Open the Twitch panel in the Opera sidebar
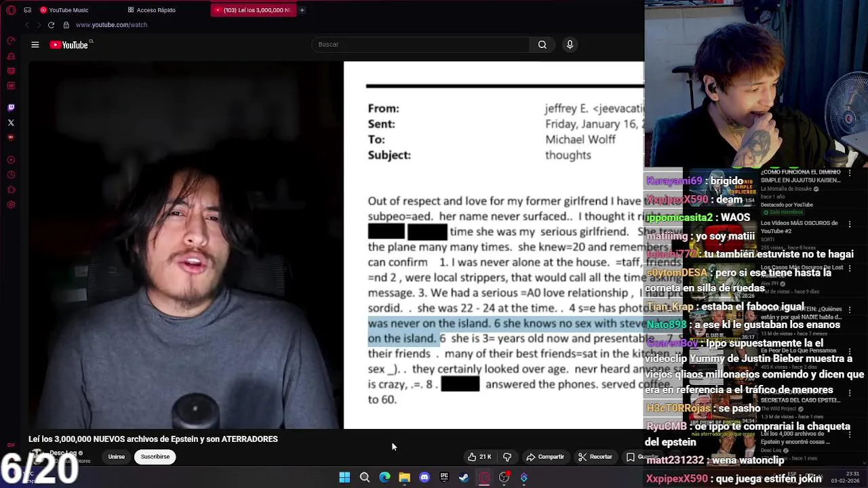The image size is (868, 488). (11, 108)
